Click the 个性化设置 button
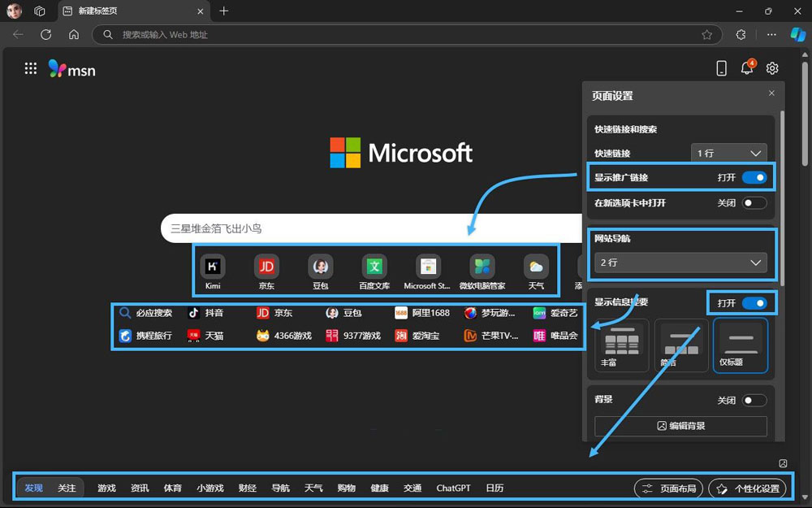Screen dimensions: 812x508 747,488
